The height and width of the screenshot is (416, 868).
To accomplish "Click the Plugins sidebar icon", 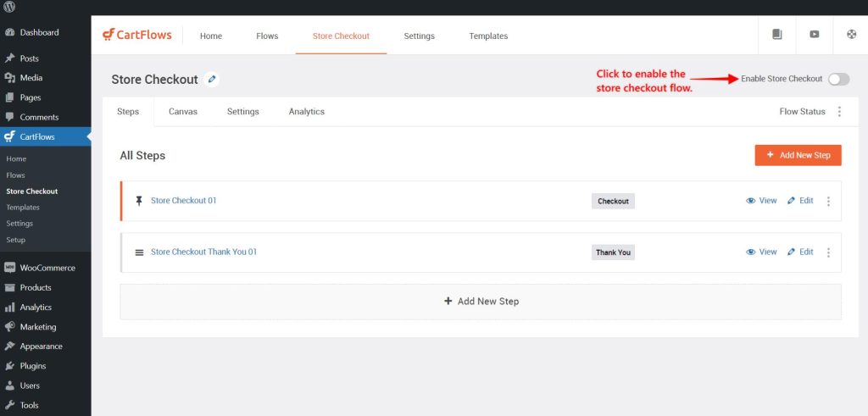I will (9, 366).
